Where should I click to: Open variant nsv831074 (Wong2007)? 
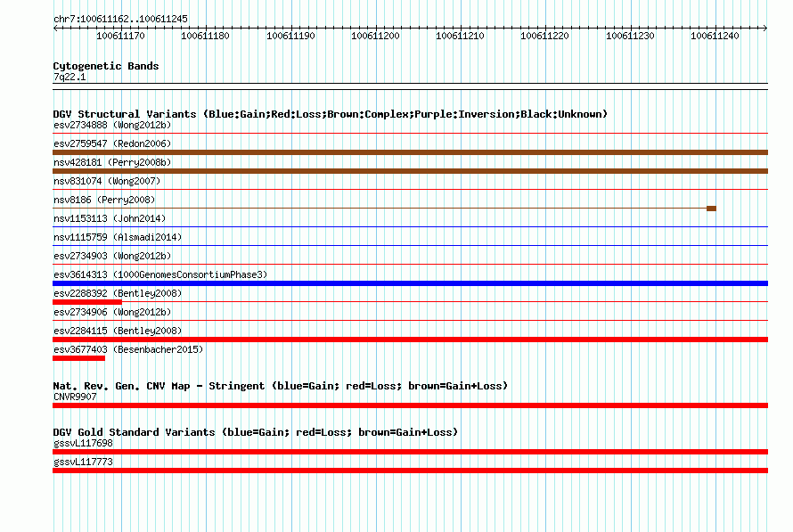click(x=107, y=181)
